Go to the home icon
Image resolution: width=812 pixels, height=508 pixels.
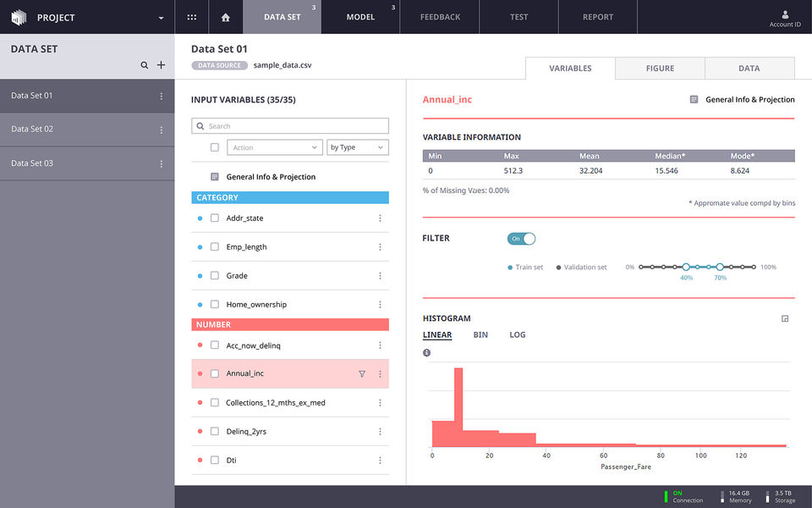[x=225, y=17]
